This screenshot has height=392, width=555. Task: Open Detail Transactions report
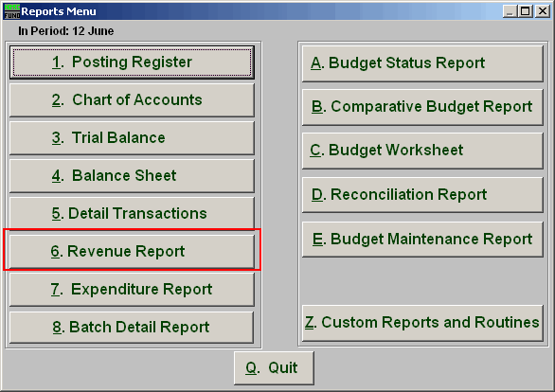click(x=132, y=213)
